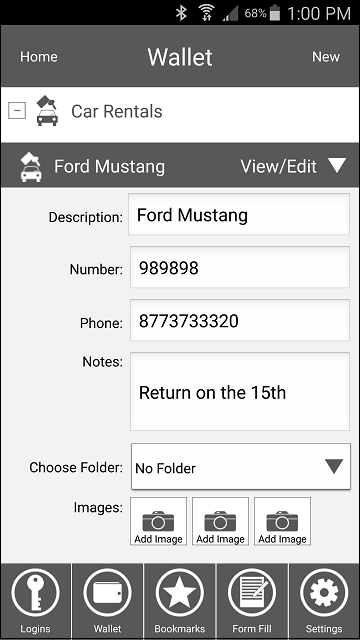Go to Home in top bar

pos(39,57)
